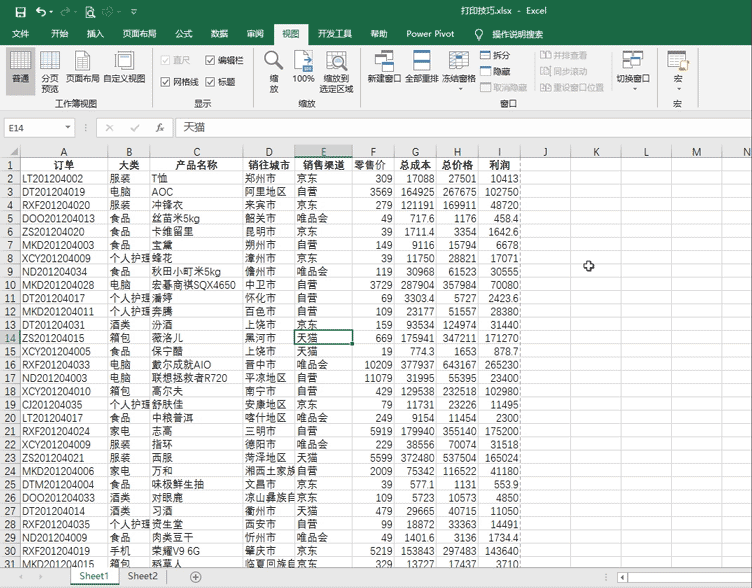The width and height of the screenshot is (752, 588).
Task: Select the Sheet1 tab
Action: pos(94,576)
